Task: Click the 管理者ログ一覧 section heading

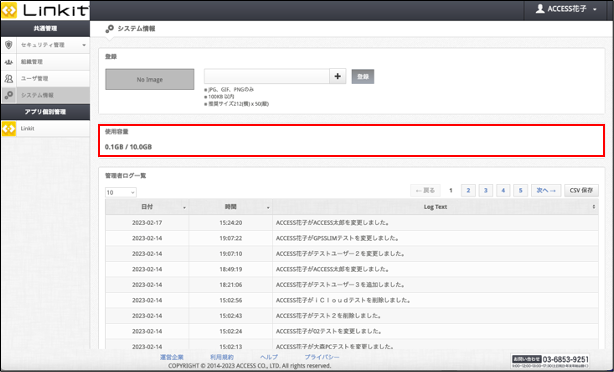Action: click(125, 176)
